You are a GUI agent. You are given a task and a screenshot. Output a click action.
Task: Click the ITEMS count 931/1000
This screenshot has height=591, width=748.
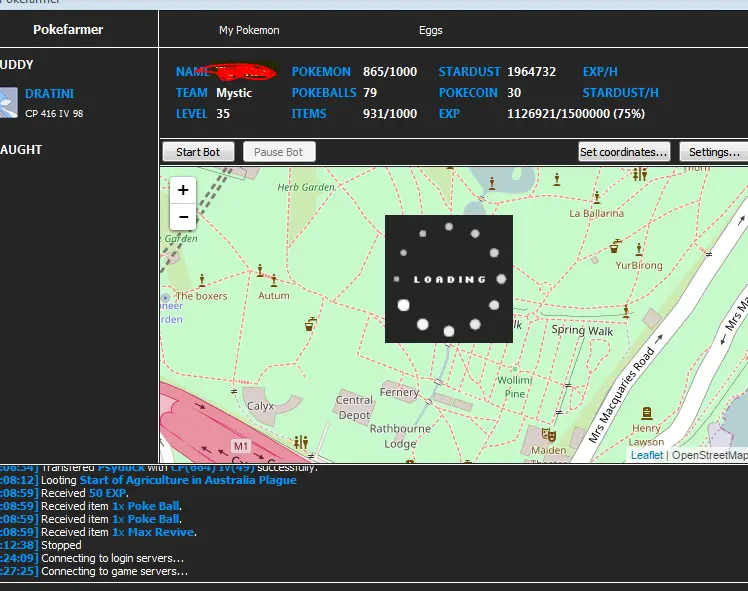390,114
